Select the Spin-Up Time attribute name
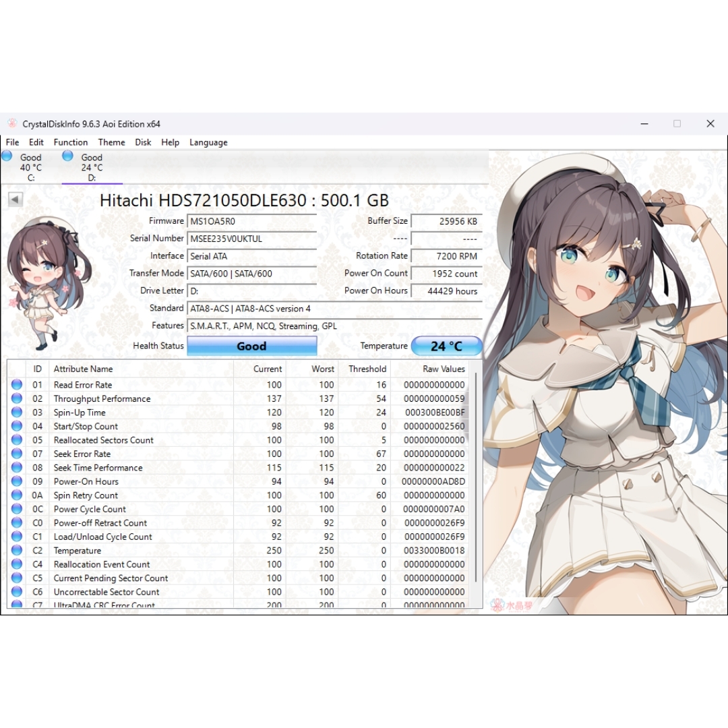The height and width of the screenshot is (728, 728). [80, 413]
